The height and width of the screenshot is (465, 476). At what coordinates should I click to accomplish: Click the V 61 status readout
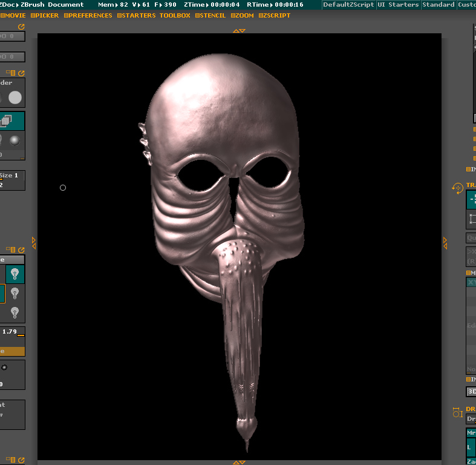click(141, 5)
